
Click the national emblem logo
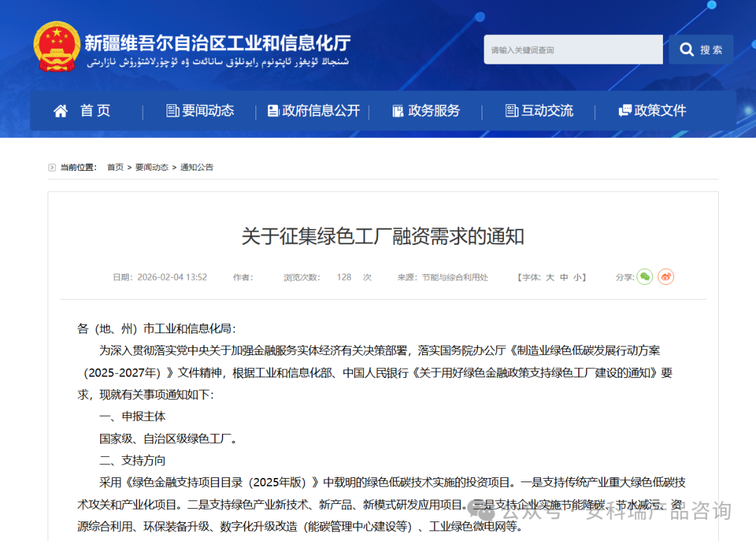pyautogui.click(x=56, y=44)
